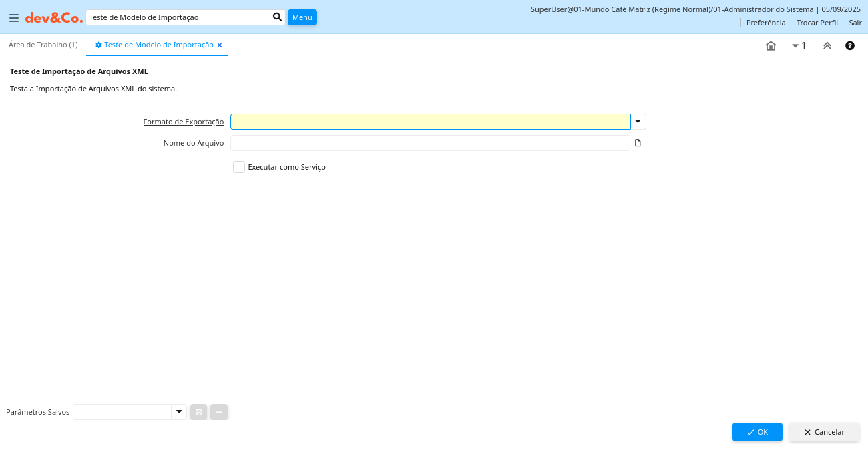Screen dimensions: 868x450
Task: Collapse header using double chevron icon
Action: tap(827, 46)
